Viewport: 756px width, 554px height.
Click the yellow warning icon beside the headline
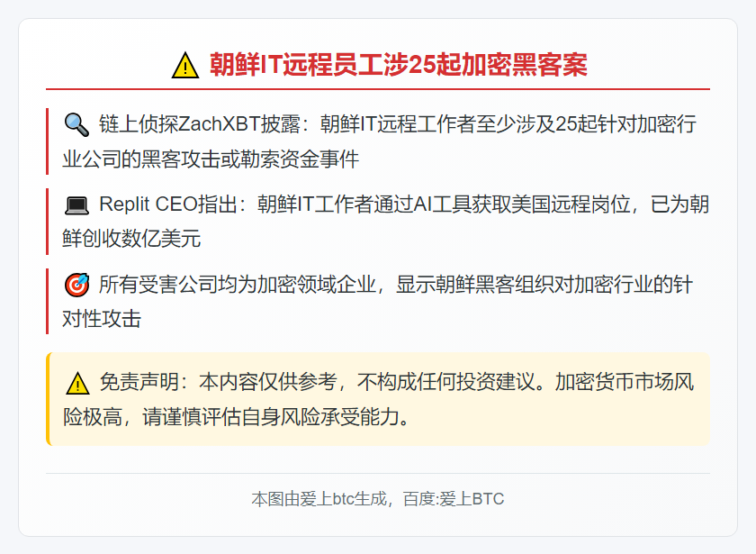[185, 66]
